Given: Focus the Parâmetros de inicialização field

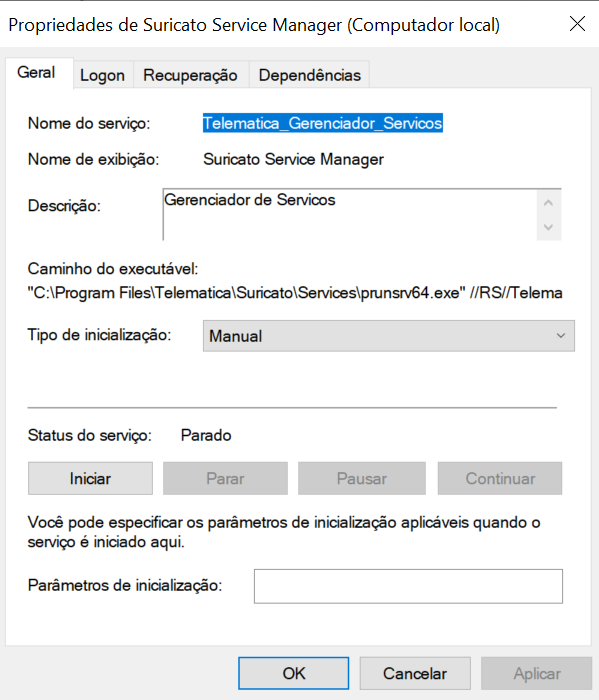Looking at the screenshot, I should click(408, 586).
